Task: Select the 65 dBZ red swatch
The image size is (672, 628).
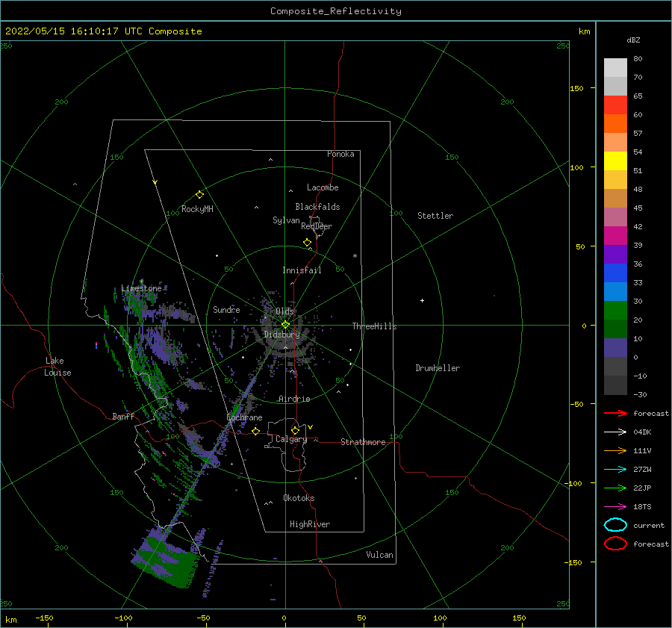Action: coord(615,105)
